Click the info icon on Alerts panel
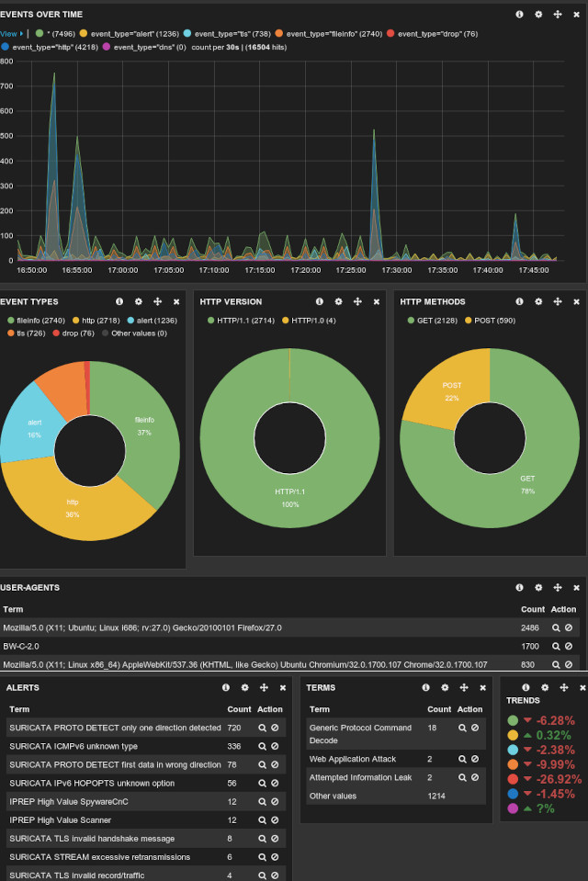 point(225,687)
